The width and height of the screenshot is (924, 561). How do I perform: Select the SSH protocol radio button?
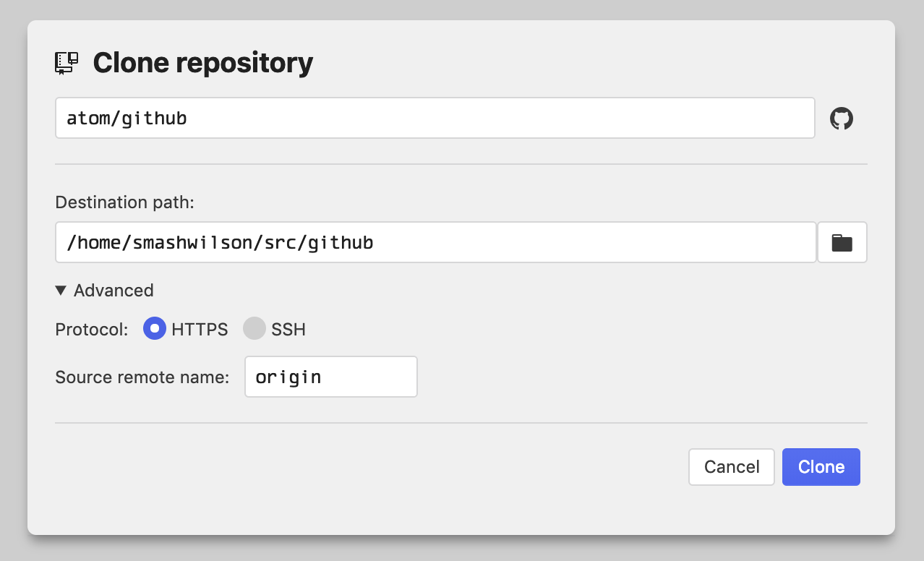(254, 329)
